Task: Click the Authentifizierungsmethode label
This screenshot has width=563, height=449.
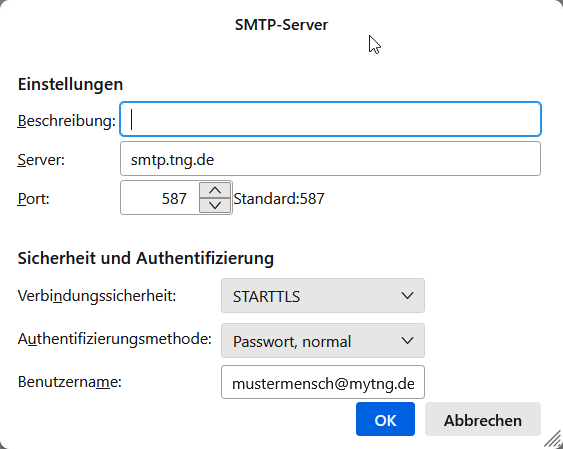Action: coord(115,339)
